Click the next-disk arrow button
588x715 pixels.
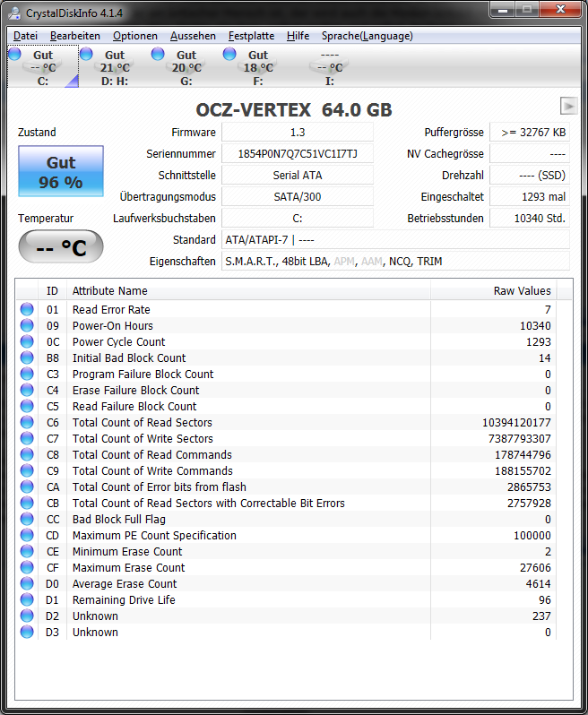(568, 107)
